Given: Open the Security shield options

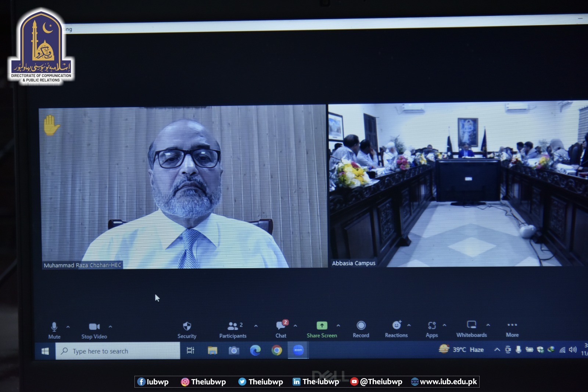Looking at the screenshot, I should click(187, 329).
